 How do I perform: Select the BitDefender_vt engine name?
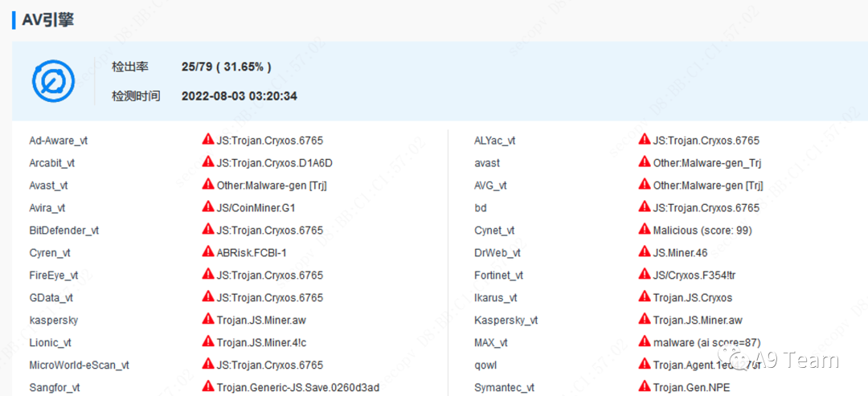point(63,230)
